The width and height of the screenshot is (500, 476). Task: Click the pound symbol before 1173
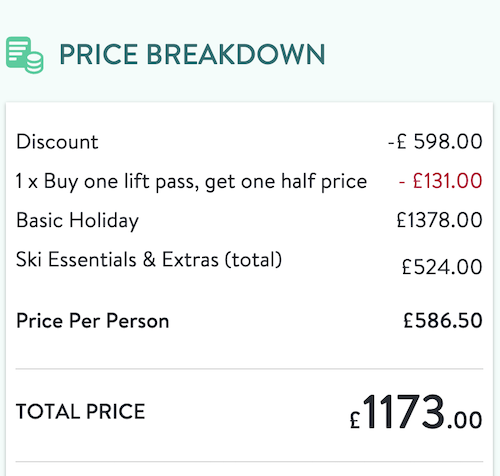click(355, 419)
